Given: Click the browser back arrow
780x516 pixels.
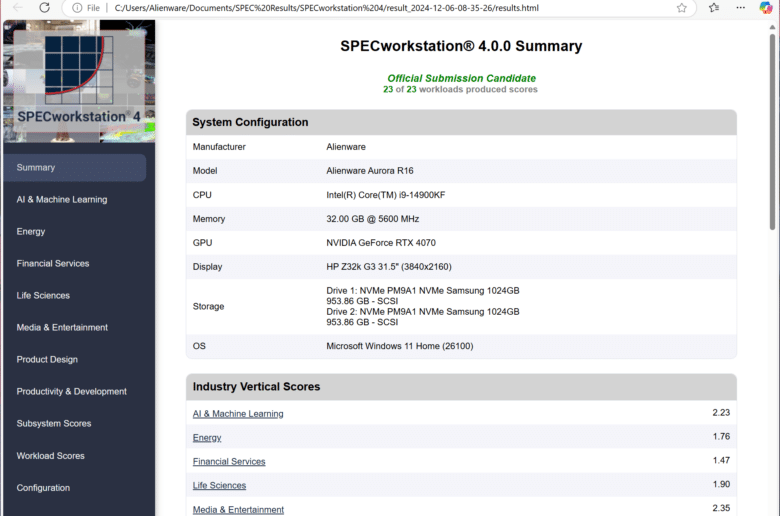Looking at the screenshot, I should click(x=18, y=7).
